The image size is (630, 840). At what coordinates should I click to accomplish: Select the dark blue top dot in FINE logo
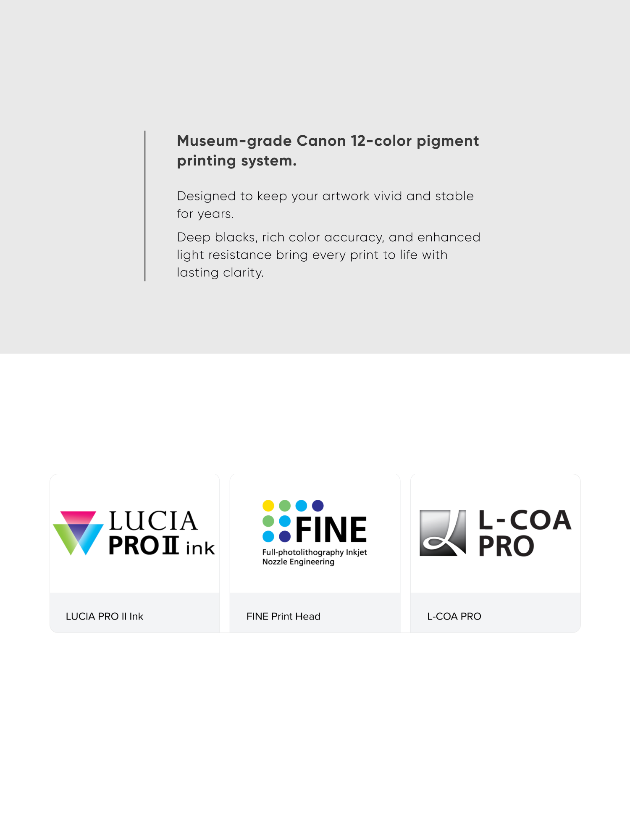(x=318, y=505)
